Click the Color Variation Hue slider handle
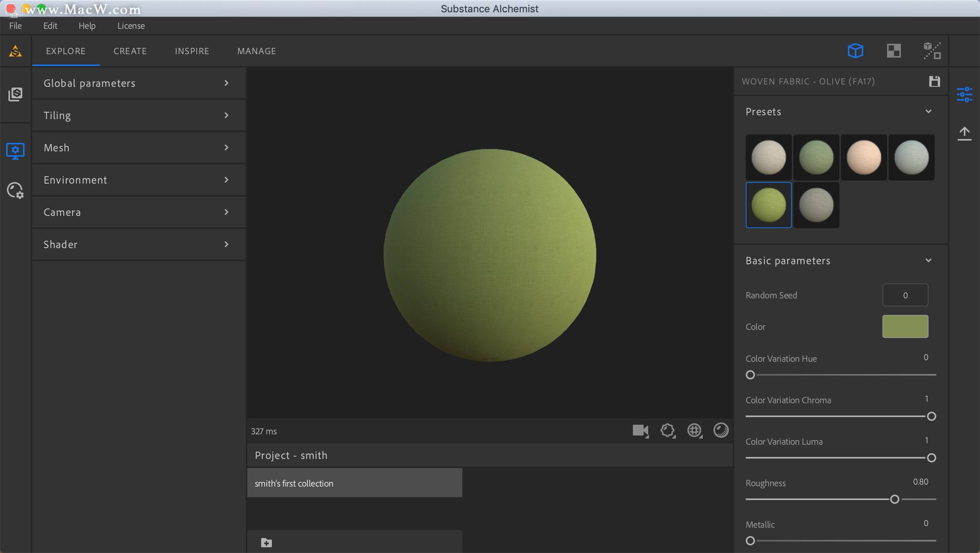The height and width of the screenshot is (553, 980). pos(750,375)
